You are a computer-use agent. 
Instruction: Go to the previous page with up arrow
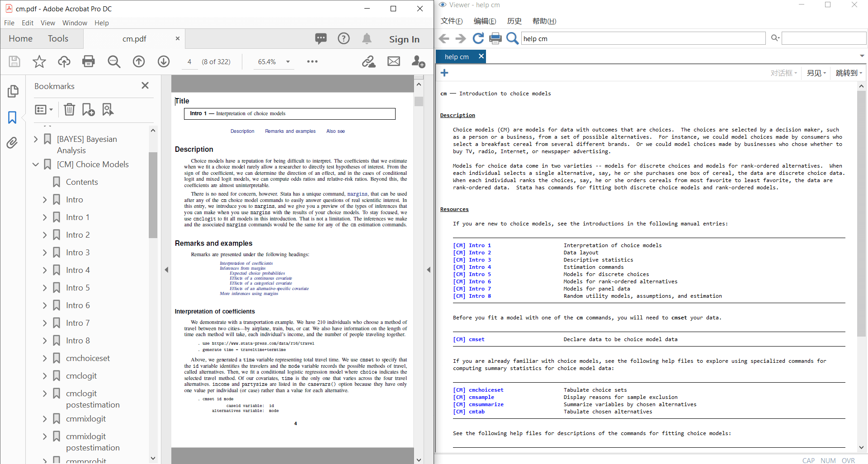(139, 61)
